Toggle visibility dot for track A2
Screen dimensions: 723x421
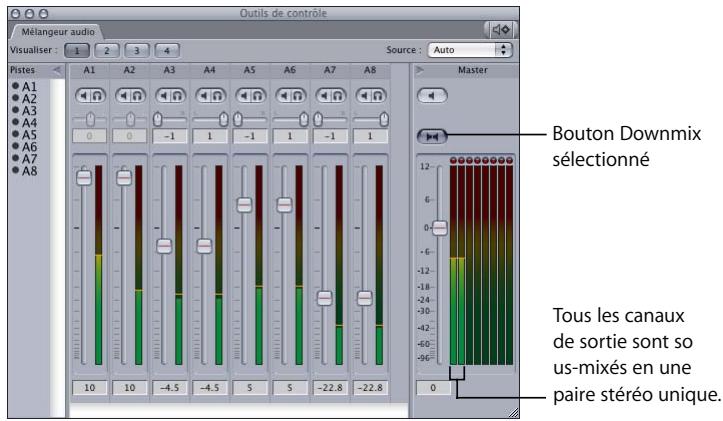pos(15,98)
